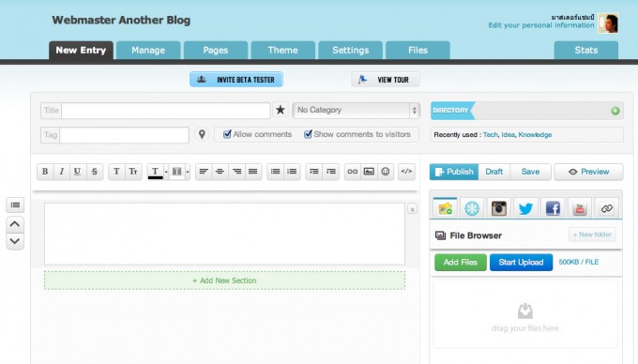Viewport: 638px width, 364px height.
Task: Click Add New Section
Action: (224, 281)
